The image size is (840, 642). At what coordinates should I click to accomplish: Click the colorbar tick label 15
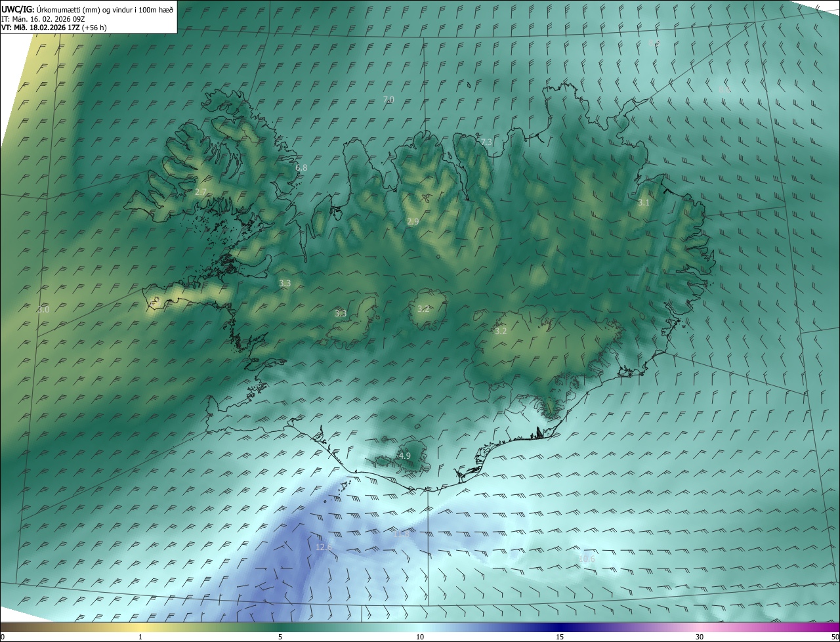(560, 637)
